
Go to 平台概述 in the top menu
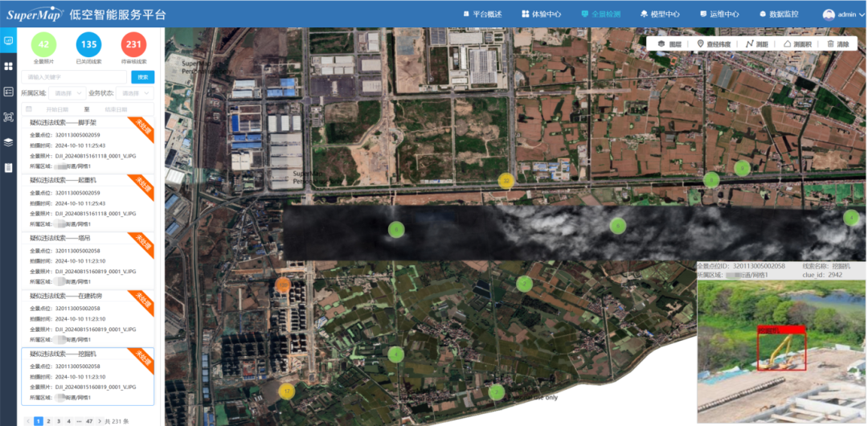pos(482,14)
